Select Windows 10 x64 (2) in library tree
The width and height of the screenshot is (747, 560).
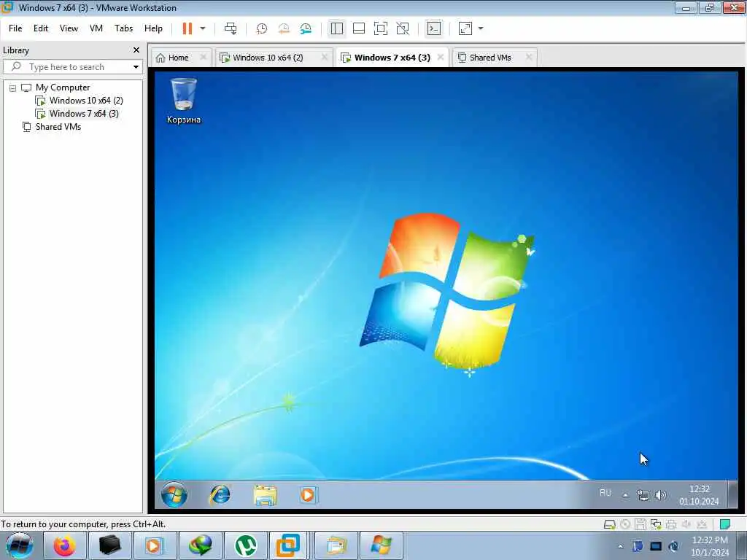[86, 101]
